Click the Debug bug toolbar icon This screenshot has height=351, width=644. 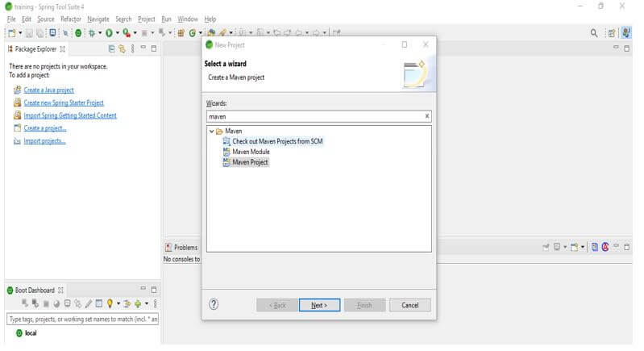tap(92, 33)
